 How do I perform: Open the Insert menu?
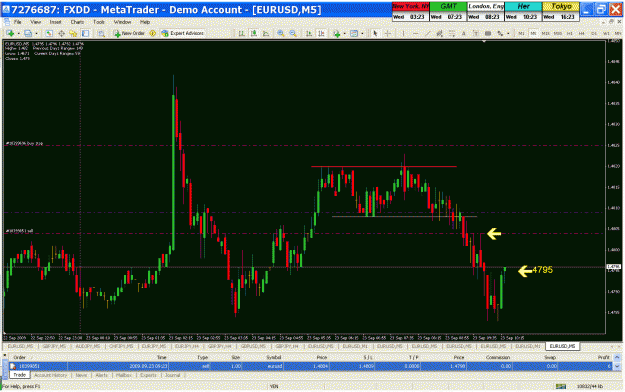(55, 22)
